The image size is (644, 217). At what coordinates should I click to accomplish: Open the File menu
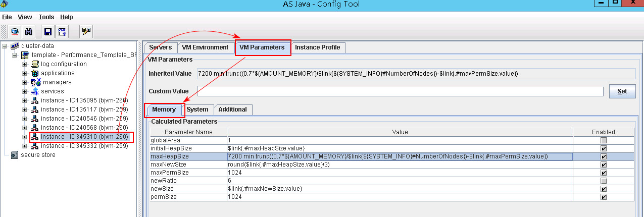7,17
